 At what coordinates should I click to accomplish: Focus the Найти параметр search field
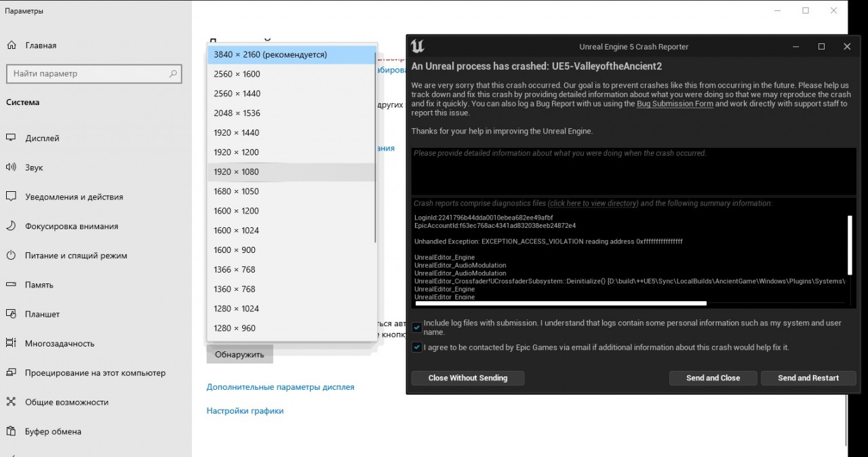(94, 73)
